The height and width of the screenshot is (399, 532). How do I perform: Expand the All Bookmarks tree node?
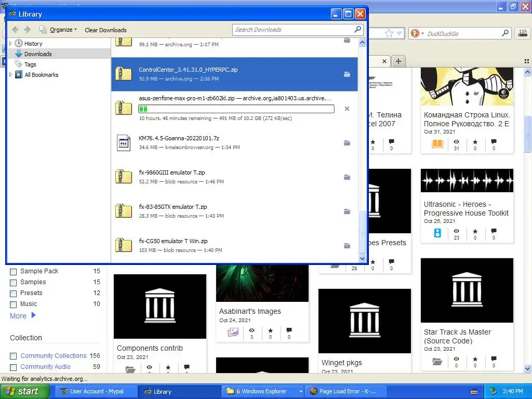[10, 75]
